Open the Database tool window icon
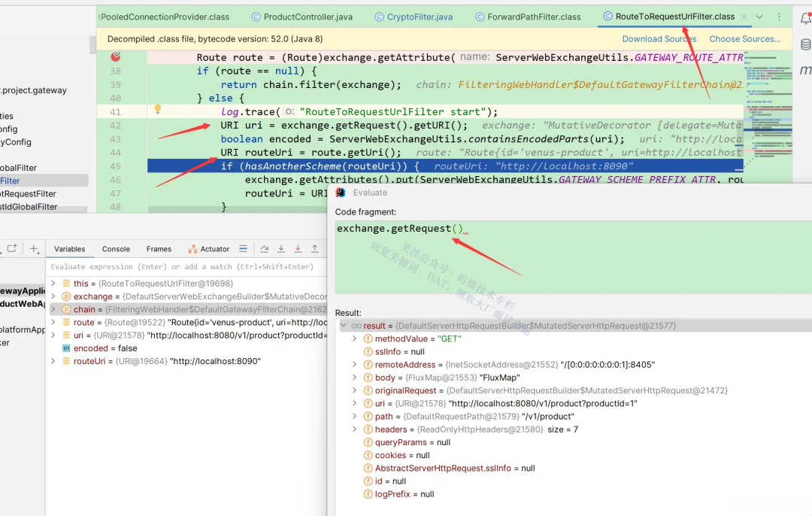Viewport: 812px width, 516px height. point(805,44)
